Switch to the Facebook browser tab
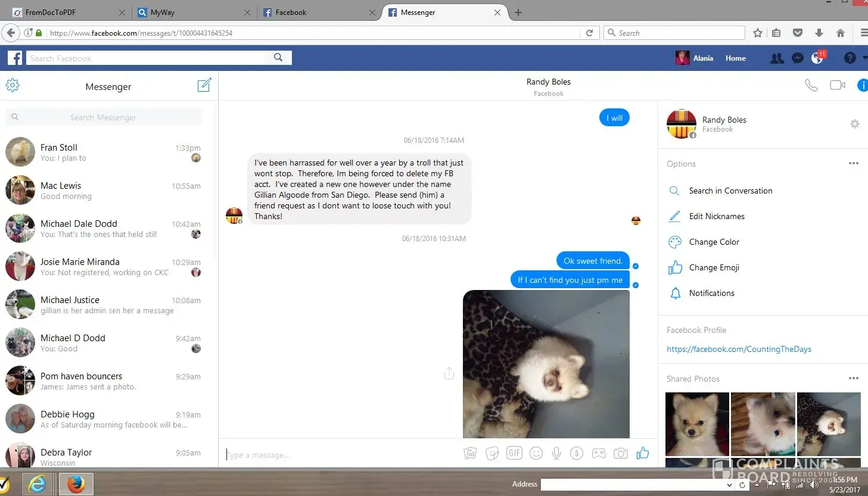Screen dimensions: 868x496 319,13
